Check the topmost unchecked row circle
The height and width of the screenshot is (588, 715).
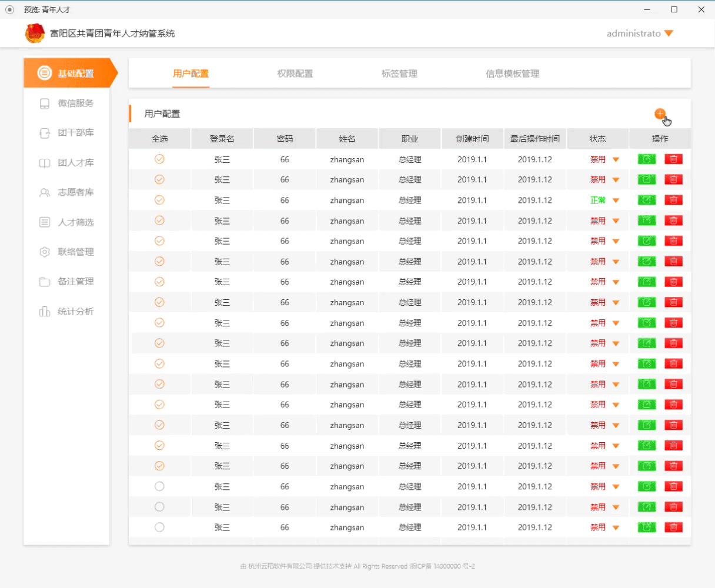(x=159, y=486)
